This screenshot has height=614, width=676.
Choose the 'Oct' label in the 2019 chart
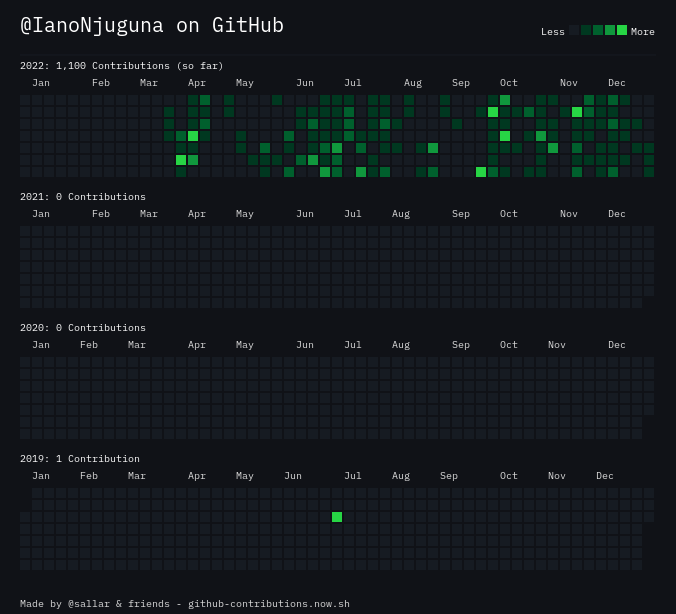coord(508,476)
